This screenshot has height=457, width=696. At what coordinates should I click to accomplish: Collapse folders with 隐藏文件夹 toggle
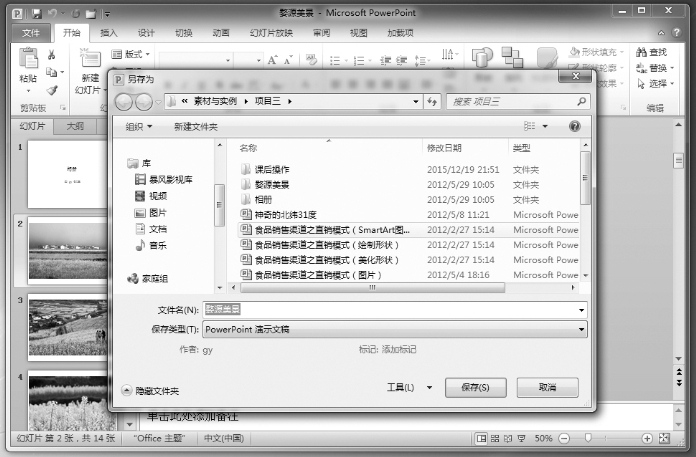150,390
